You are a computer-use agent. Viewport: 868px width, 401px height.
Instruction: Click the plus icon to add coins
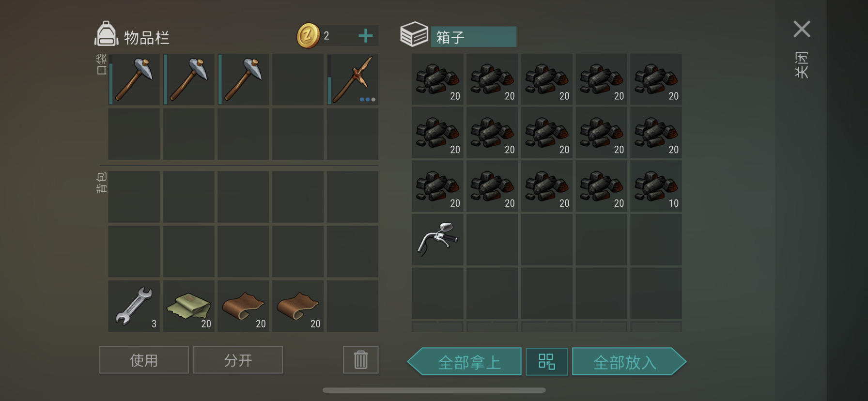click(366, 35)
